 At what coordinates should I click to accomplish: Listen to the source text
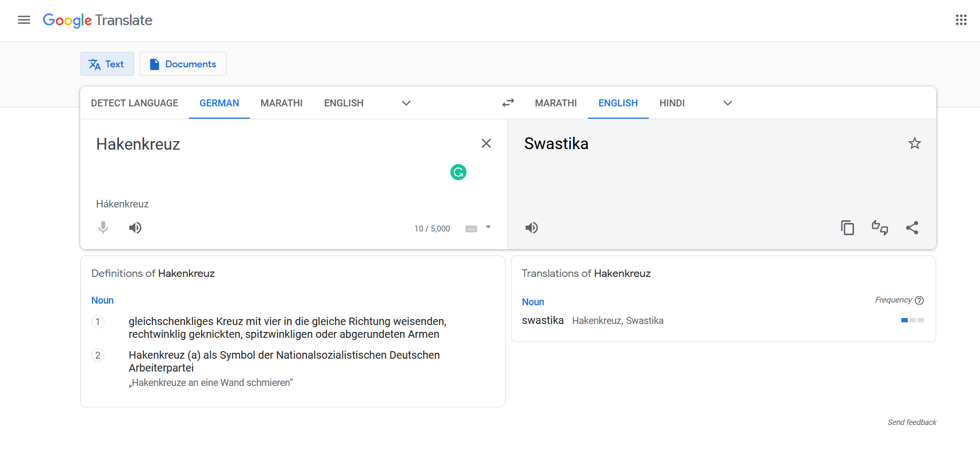(135, 228)
